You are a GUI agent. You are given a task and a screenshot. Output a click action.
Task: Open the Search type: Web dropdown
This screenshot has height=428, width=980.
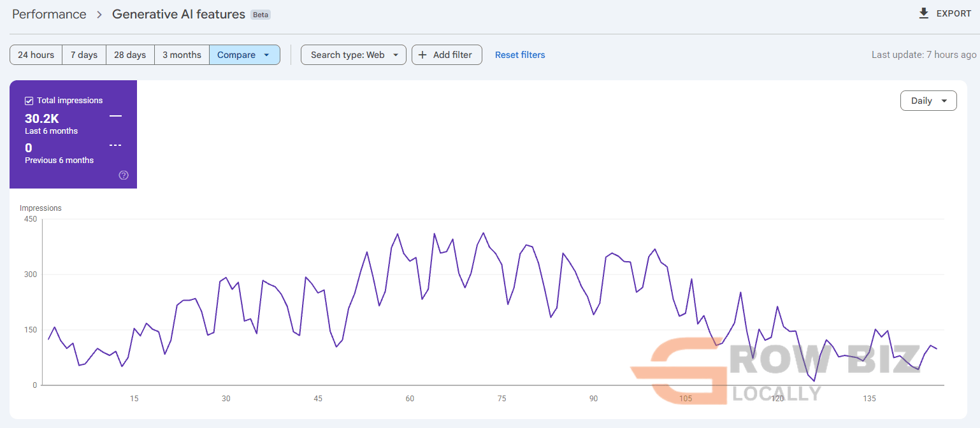click(353, 55)
